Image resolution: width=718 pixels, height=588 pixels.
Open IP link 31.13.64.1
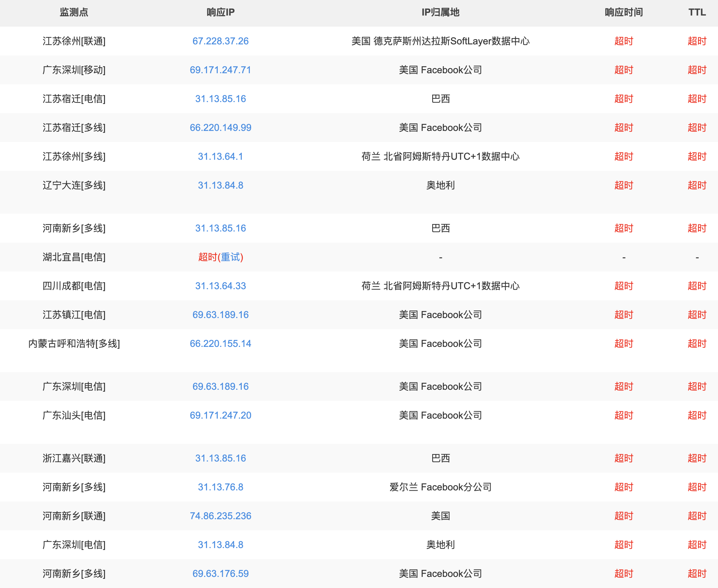pyautogui.click(x=220, y=156)
